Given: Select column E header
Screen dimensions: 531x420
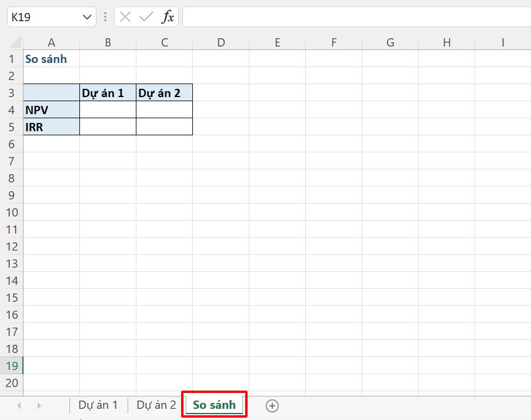Looking at the screenshot, I should coord(278,42).
